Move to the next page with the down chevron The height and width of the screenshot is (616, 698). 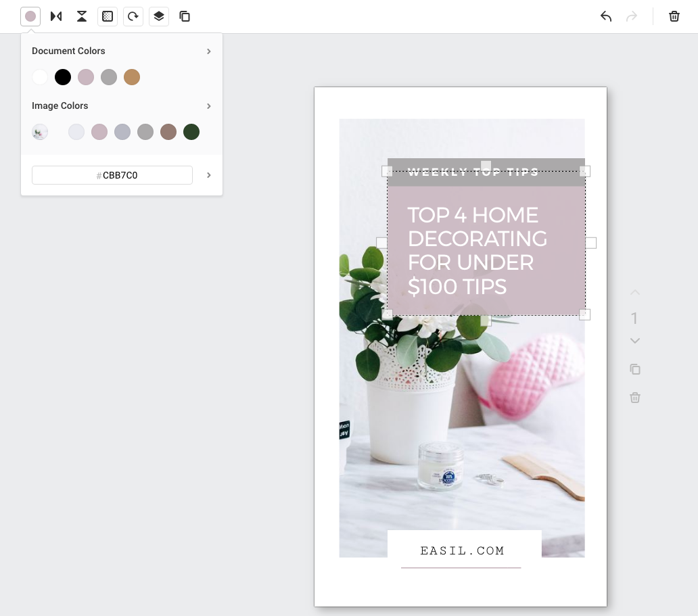(634, 340)
